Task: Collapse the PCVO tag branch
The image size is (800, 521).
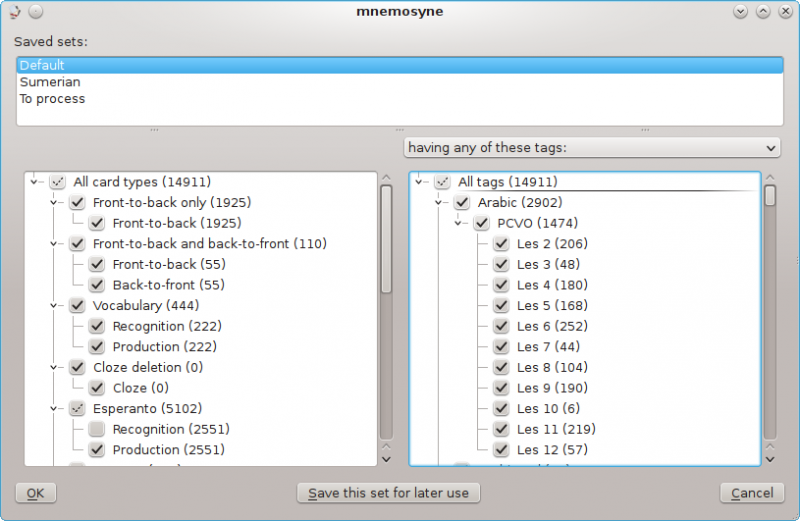Action: point(459,224)
